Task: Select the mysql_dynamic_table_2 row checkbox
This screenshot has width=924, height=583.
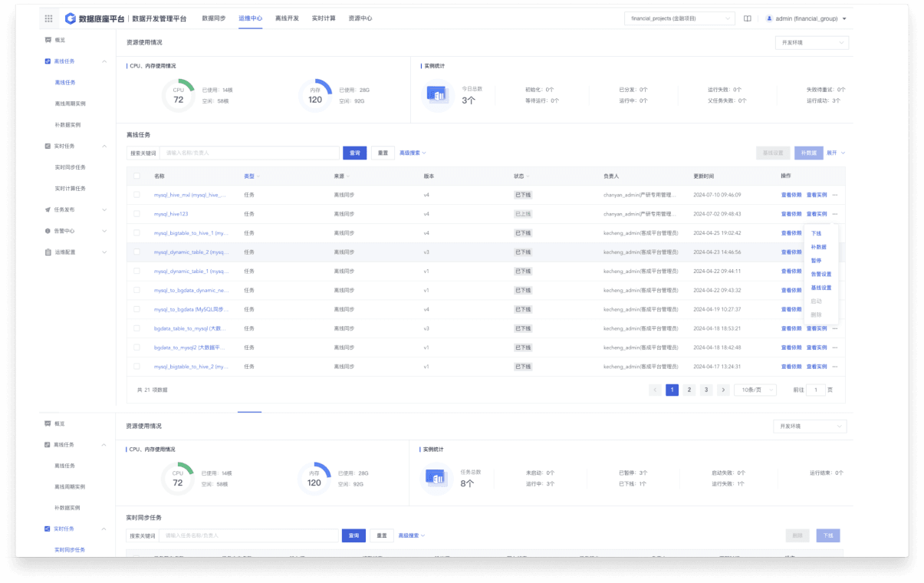Action: pyautogui.click(x=136, y=252)
